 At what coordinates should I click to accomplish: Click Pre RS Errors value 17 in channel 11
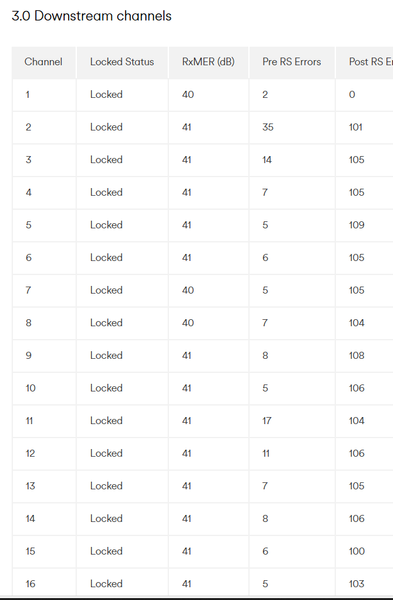click(x=267, y=421)
